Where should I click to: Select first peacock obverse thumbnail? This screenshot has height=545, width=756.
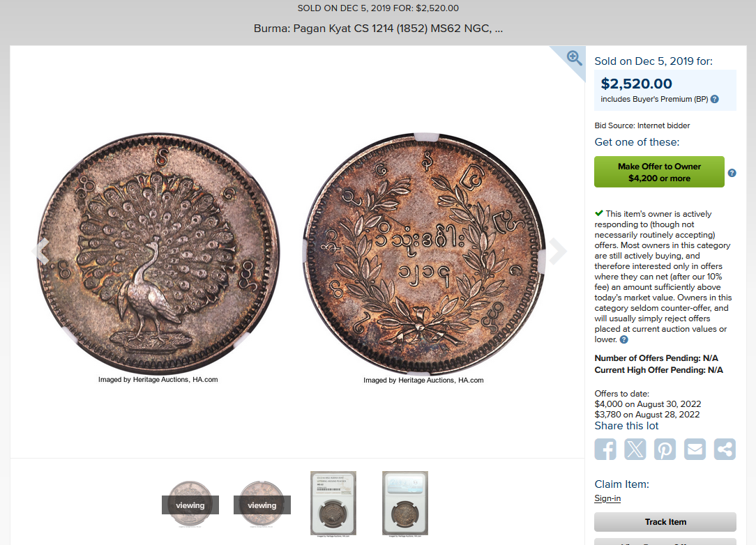[x=190, y=504]
